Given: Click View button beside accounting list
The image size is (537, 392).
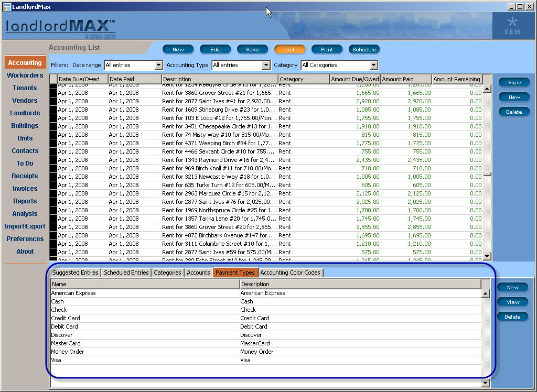Looking at the screenshot, I should click(514, 82).
